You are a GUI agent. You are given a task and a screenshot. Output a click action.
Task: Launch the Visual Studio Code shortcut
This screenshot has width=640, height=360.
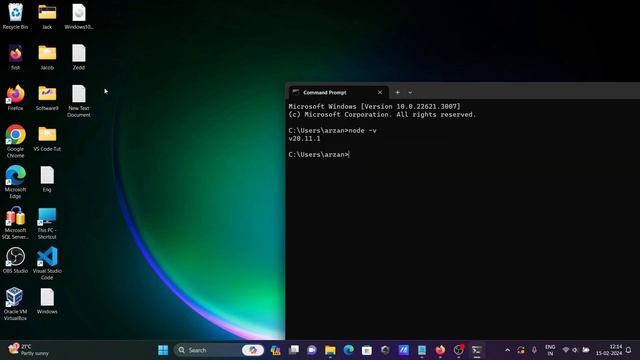47,263
